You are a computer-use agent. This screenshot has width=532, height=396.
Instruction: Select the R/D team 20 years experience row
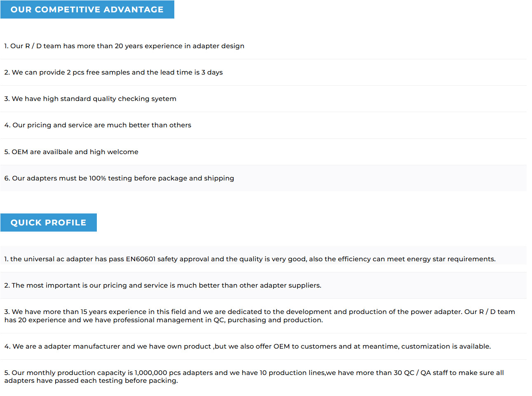[x=263, y=46]
